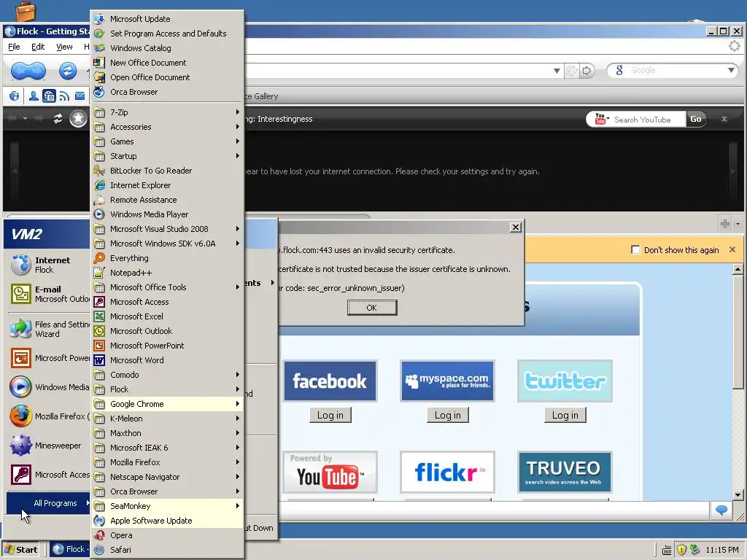Viewport: 747px width, 560px height.
Task: Click the Flock taskbar button
Action: [x=69, y=550]
